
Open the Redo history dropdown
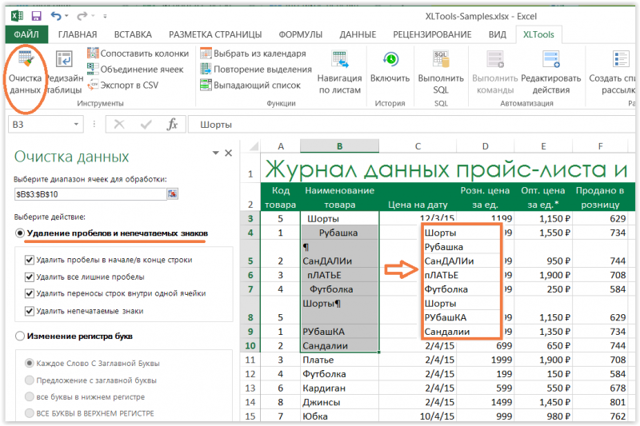(93, 16)
